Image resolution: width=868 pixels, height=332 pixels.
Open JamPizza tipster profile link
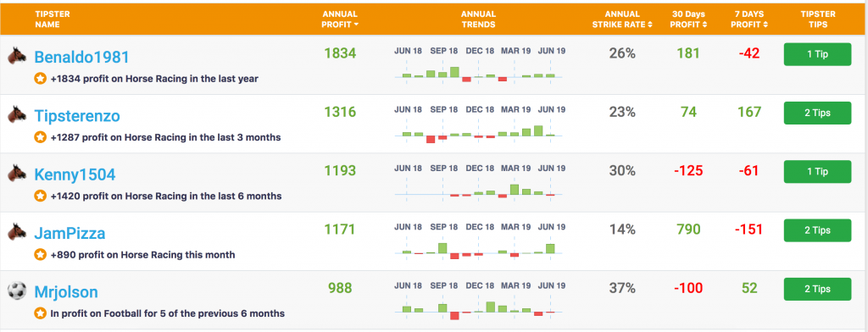click(x=70, y=234)
